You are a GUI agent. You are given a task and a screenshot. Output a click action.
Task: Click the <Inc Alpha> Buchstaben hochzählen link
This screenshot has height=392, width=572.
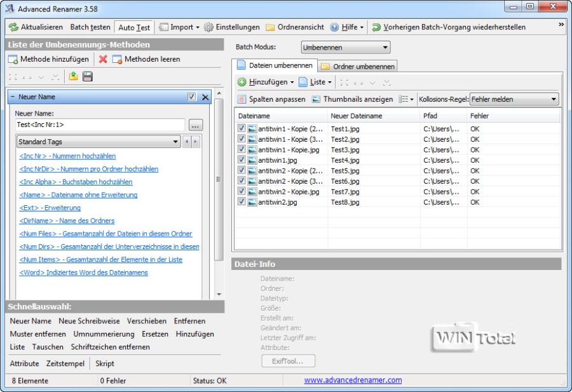pyautogui.click(x=76, y=182)
